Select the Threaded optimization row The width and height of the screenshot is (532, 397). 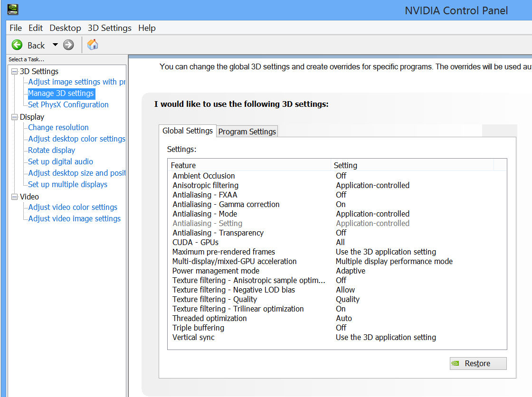click(x=337, y=318)
